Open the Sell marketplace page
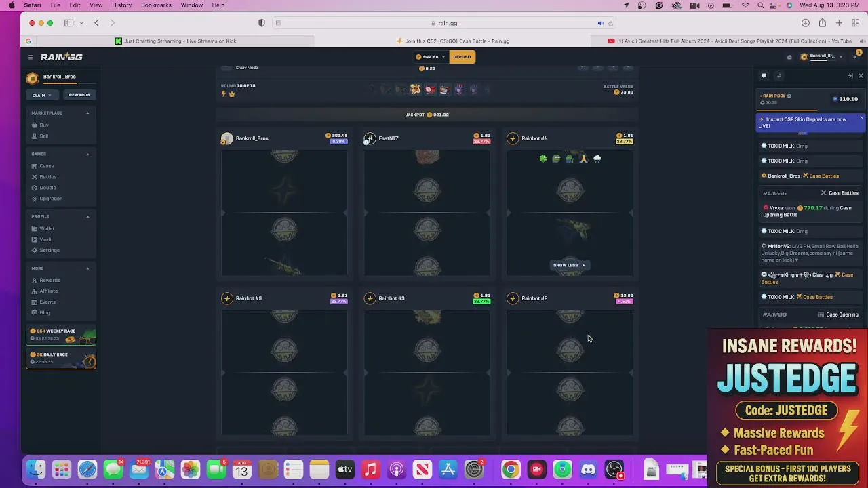The image size is (868, 488). pos(43,136)
